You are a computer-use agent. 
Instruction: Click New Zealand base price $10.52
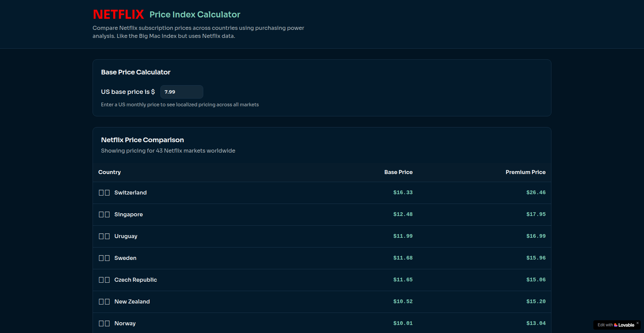point(403,301)
